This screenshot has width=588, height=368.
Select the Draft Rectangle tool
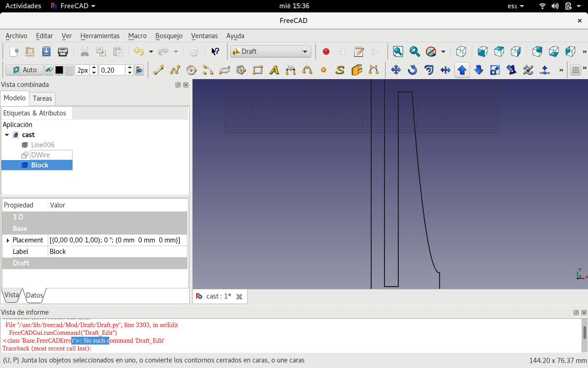(x=258, y=70)
